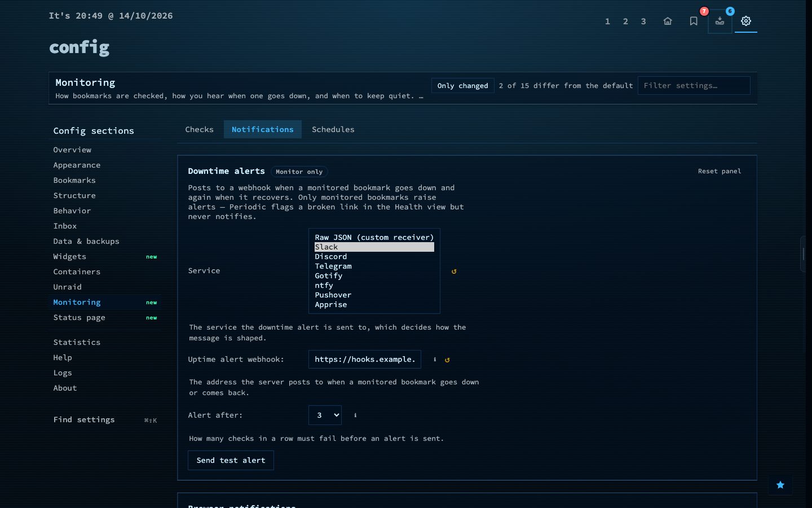Switch to the Notifications tab
812x508 pixels.
click(263, 129)
